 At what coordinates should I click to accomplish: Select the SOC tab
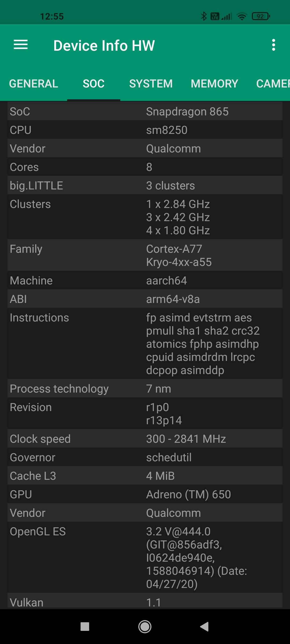(x=93, y=84)
